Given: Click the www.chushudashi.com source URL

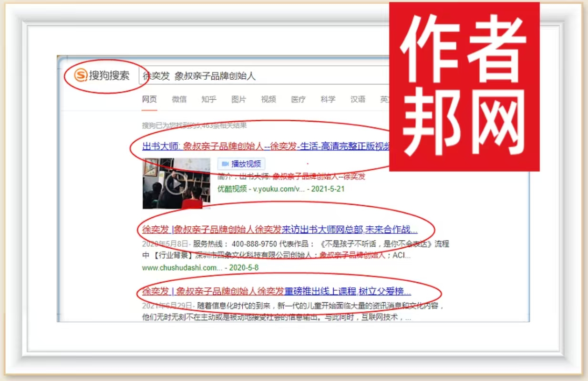Looking at the screenshot, I should (x=182, y=267).
